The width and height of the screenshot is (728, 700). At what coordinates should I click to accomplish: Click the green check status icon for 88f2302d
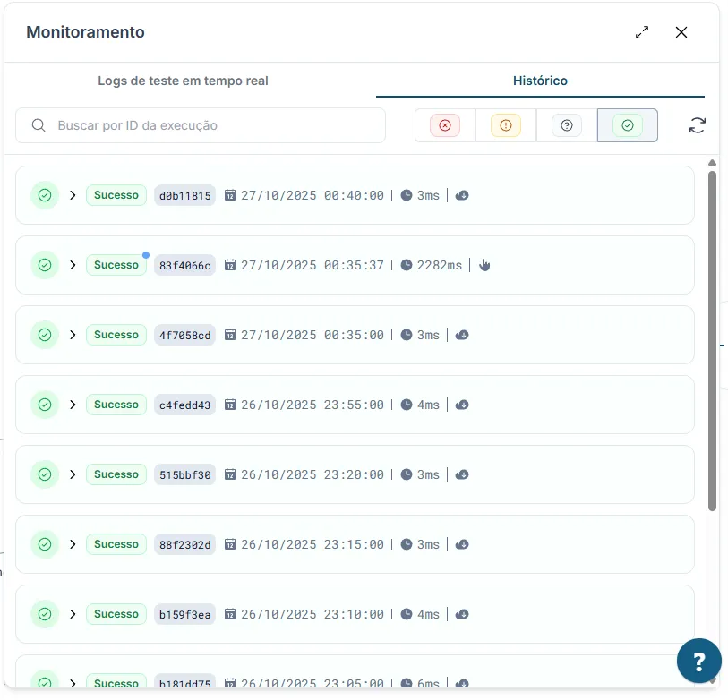(45, 544)
